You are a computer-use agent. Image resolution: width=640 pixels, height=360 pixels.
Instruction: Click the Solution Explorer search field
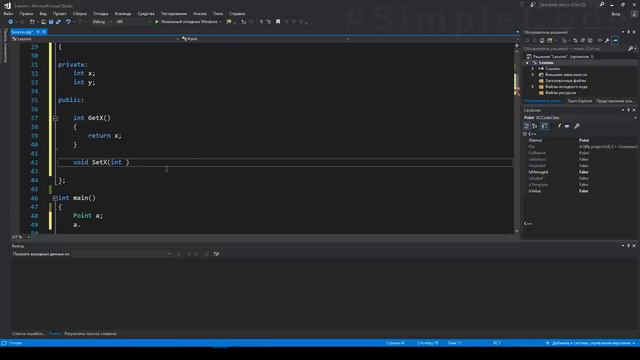[576, 49]
